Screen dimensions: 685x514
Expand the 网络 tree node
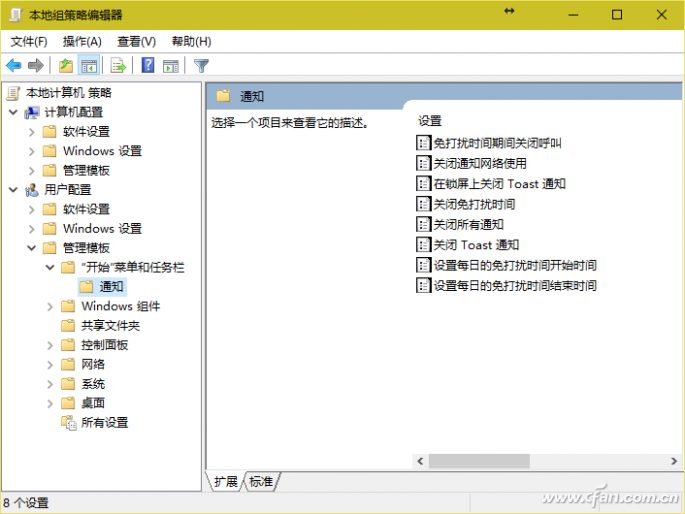[50, 365]
